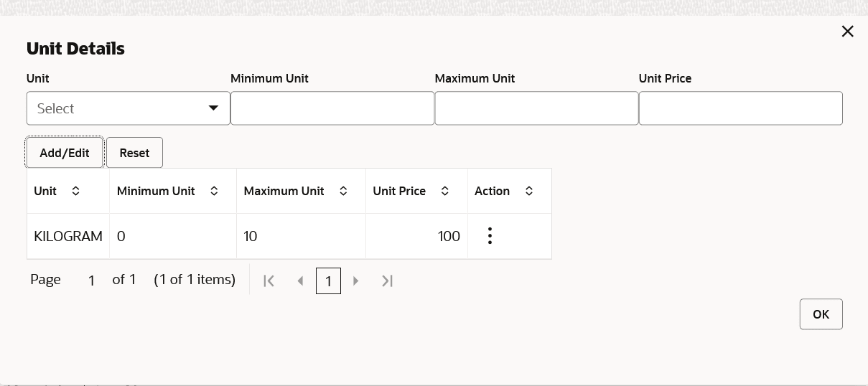Go to next page of results
This screenshot has width=868, height=386.
pos(356,281)
